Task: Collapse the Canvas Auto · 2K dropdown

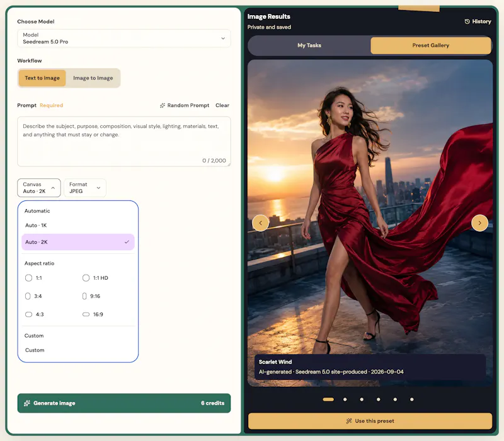Action: point(39,188)
